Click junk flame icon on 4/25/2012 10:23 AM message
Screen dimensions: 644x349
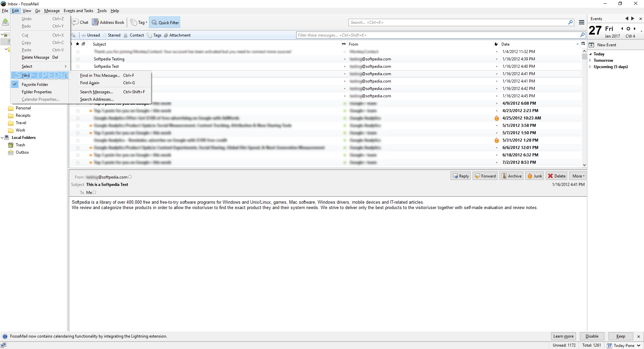(x=497, y=118)
